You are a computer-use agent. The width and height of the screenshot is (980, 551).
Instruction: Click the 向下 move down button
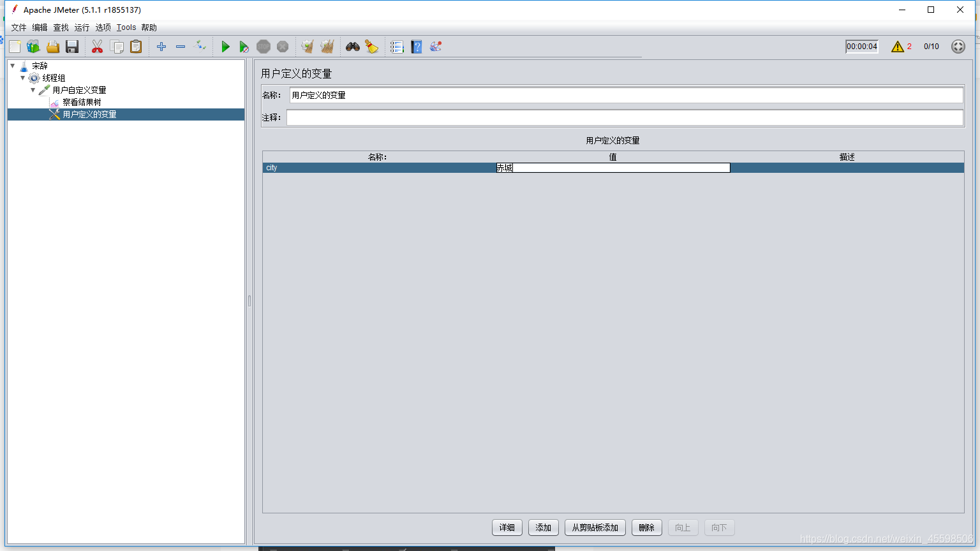point(720,527)
